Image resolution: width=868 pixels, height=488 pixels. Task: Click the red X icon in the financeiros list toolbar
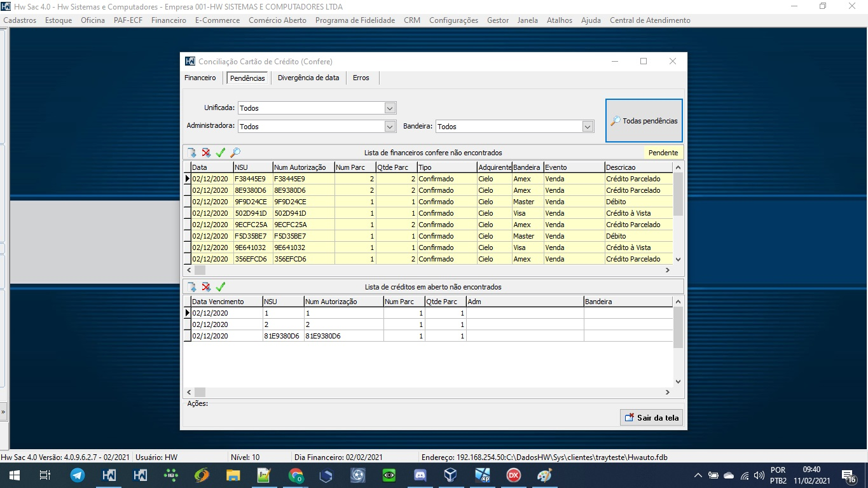click(206, 153)
